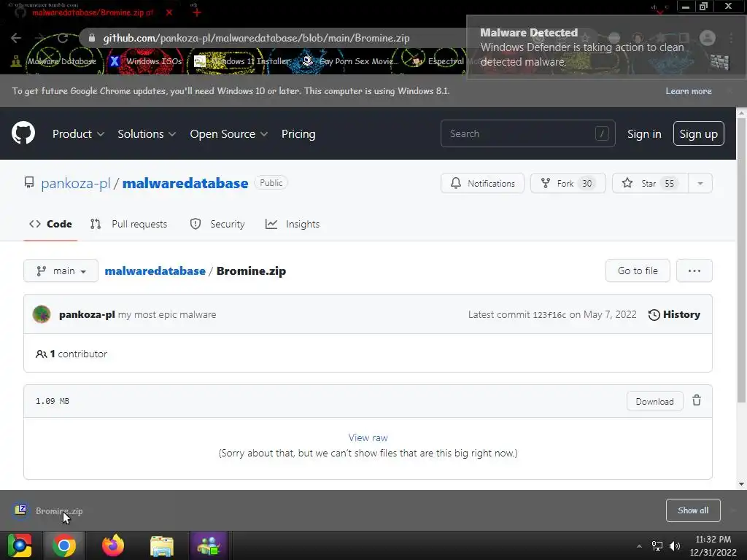Open the main branch selector

point(61,271)
